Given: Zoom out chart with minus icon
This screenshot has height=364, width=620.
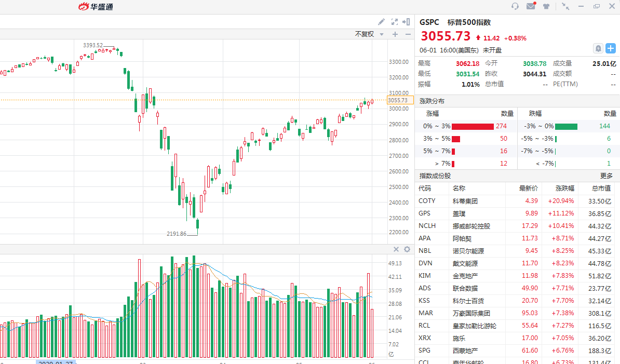Looking at the screenshot, I should coord(408,34).
